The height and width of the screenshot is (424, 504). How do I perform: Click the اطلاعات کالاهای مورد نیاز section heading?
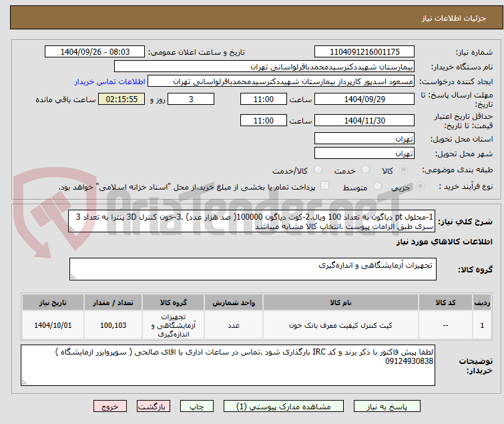pos(444,242)
